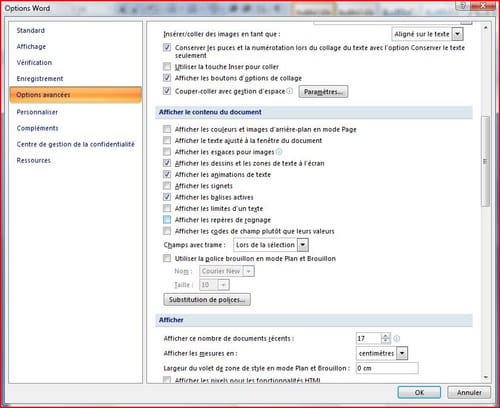Uncheck Afficher les animations de texte
500x408 pixels.
click(167, 174)
